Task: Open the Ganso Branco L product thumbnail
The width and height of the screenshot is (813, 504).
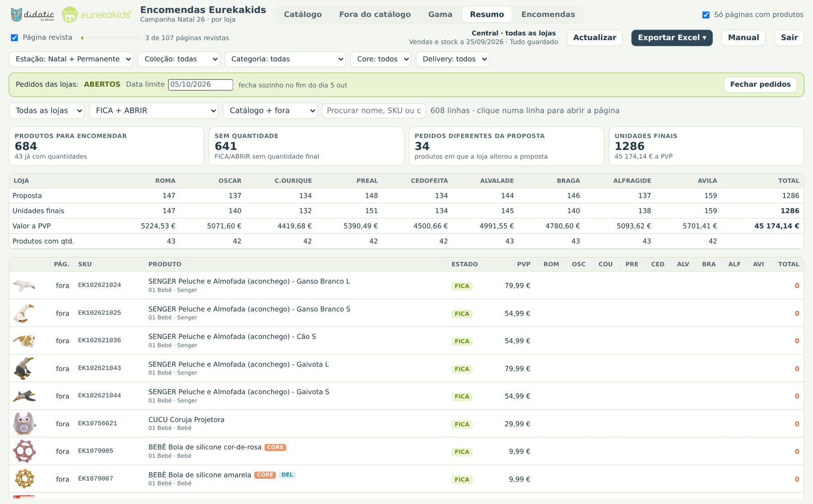Action: coord(24,285)
